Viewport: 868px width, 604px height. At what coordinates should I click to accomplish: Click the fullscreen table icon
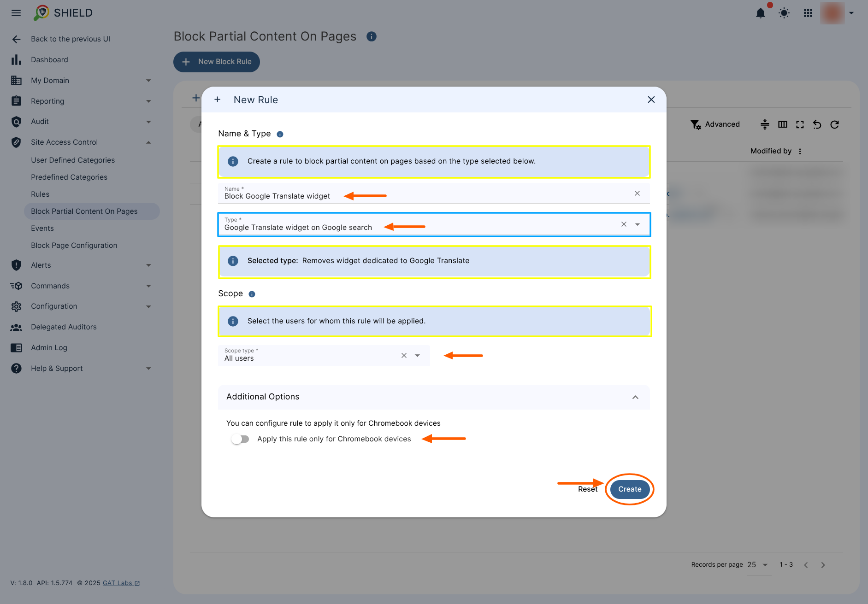click(800, 124)
